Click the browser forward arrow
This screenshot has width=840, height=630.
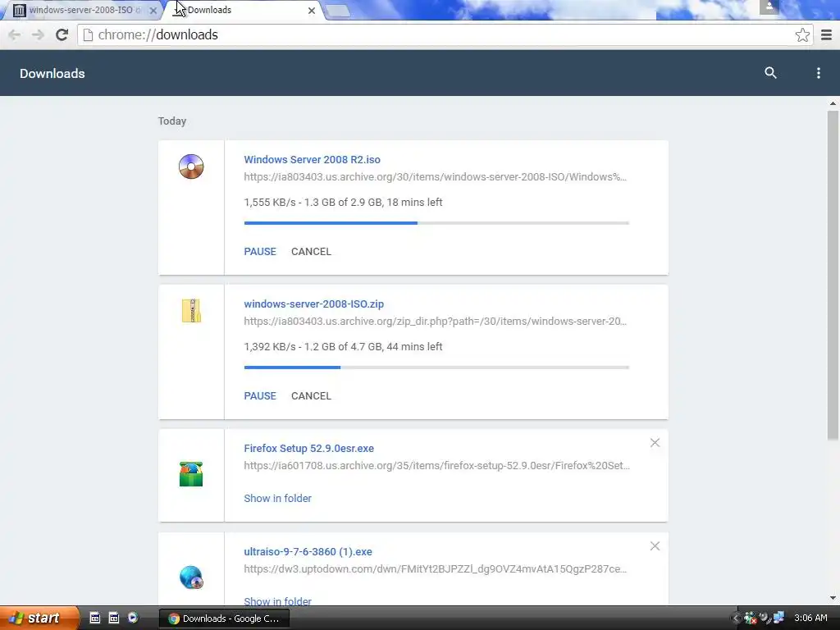(38, 34)
